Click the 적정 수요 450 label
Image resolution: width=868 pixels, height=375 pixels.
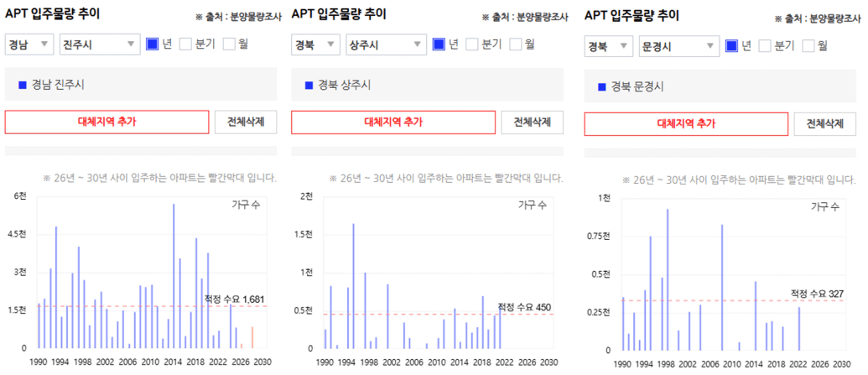(x=524, y=307)
